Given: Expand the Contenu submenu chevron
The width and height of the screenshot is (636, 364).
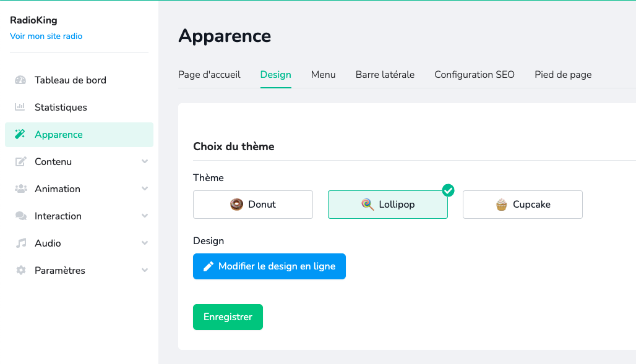Looking at the screenshot, I should tap(145, 162).
